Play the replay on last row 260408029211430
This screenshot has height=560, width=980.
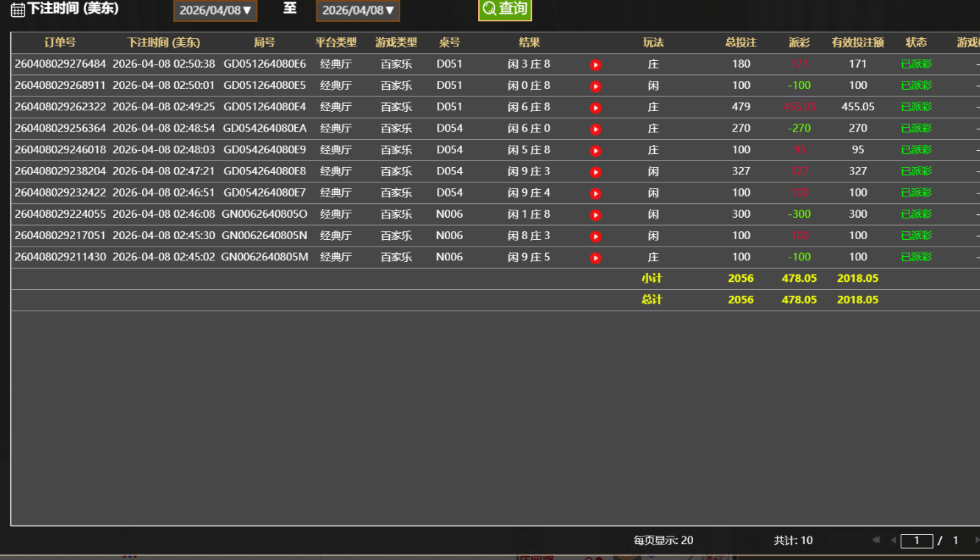[x=595, y=257]
